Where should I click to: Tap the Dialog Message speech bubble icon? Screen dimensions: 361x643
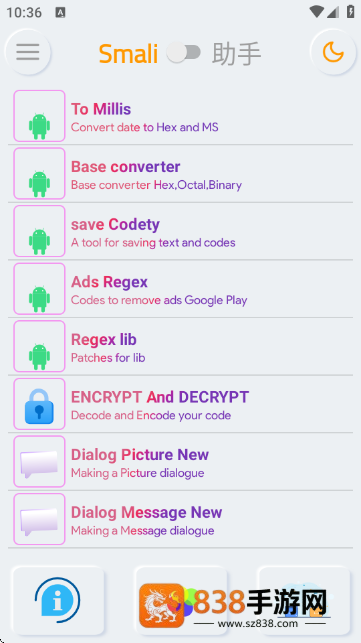[39, 519]
